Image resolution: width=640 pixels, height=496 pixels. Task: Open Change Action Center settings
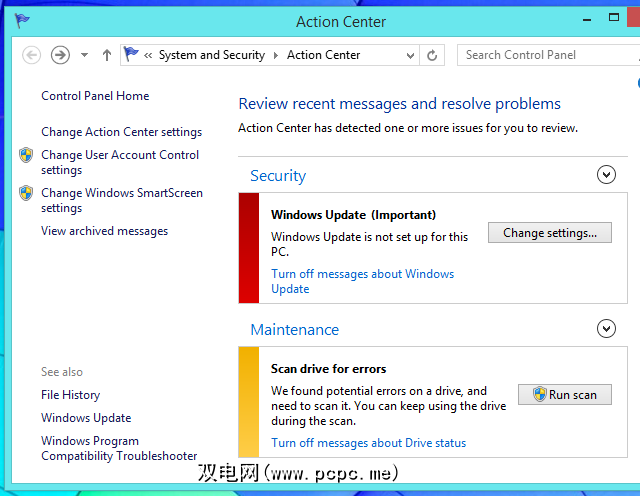click(122, 132)
